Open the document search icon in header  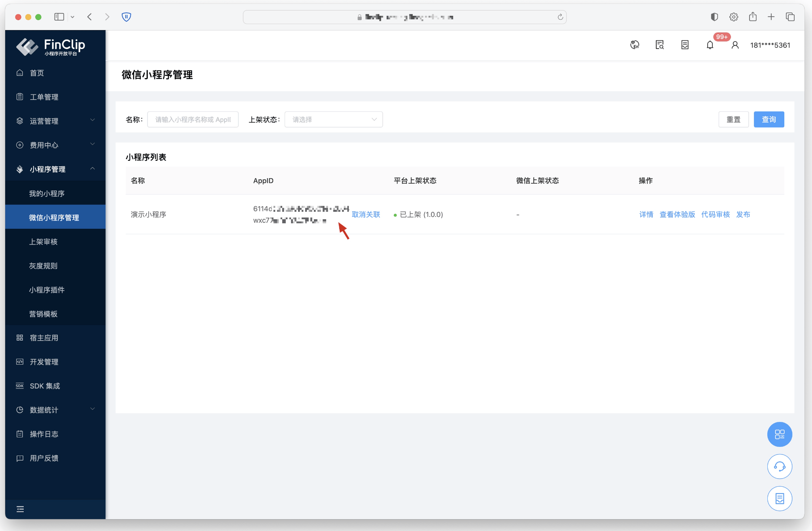coord(659,45)
